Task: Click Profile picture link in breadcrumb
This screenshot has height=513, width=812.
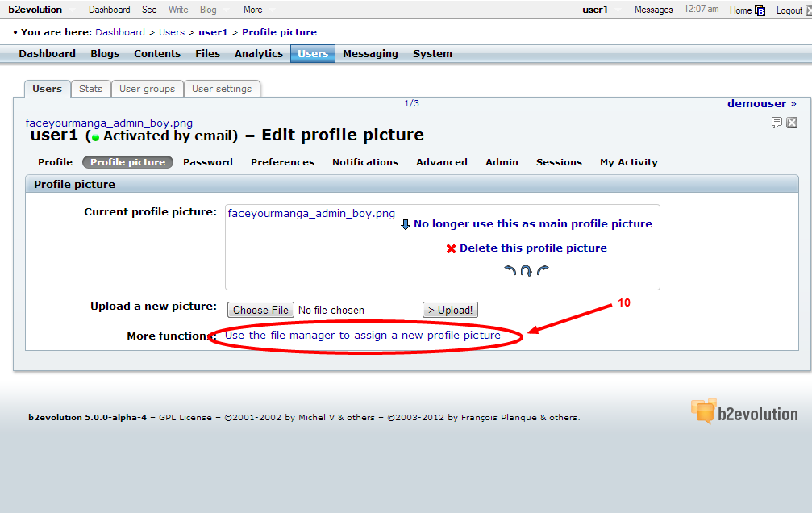Action: coord(279,32)
